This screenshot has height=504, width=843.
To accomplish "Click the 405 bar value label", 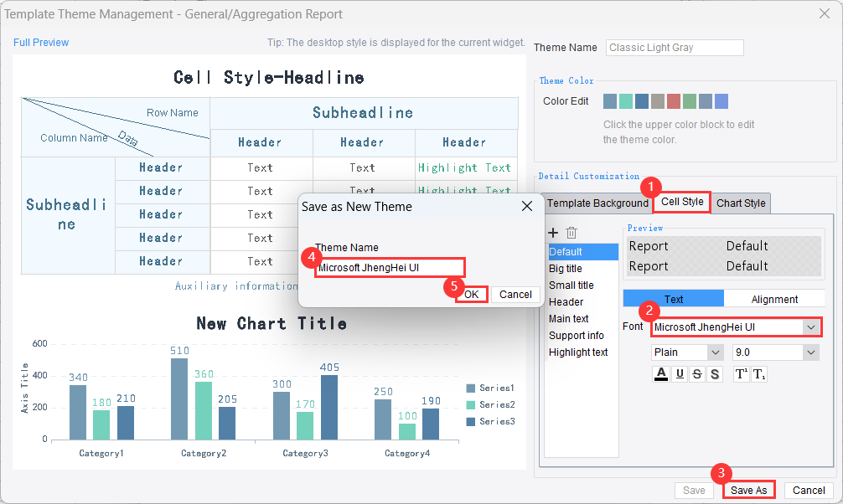I will pyautogui.click(x=329, y=367).
